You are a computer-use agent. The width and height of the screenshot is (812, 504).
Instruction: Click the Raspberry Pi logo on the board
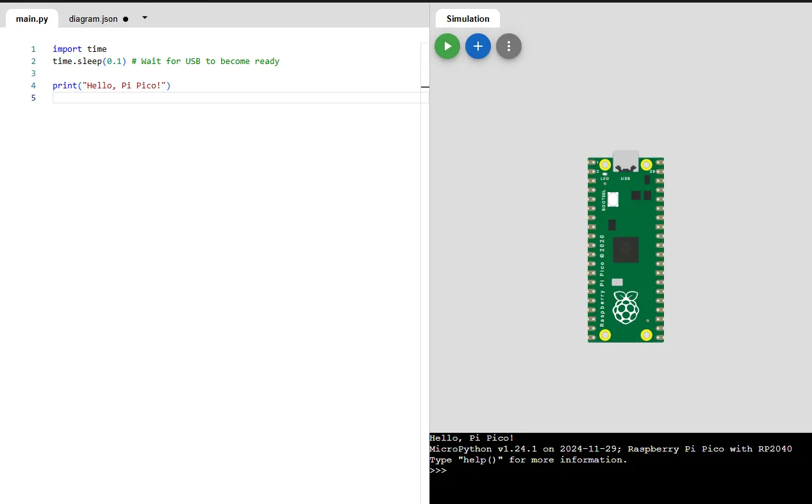point(626,307)
